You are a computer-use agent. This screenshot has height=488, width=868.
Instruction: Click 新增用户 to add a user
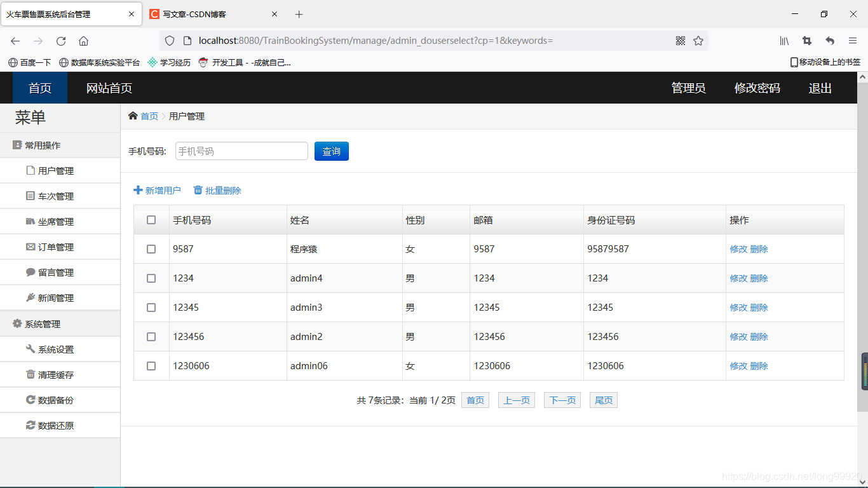pos(157,191)
